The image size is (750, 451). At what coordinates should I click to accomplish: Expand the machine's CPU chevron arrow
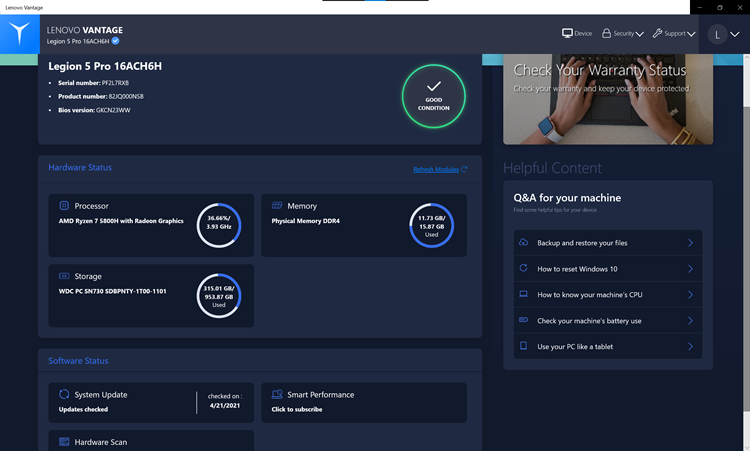tap(690, 295)
